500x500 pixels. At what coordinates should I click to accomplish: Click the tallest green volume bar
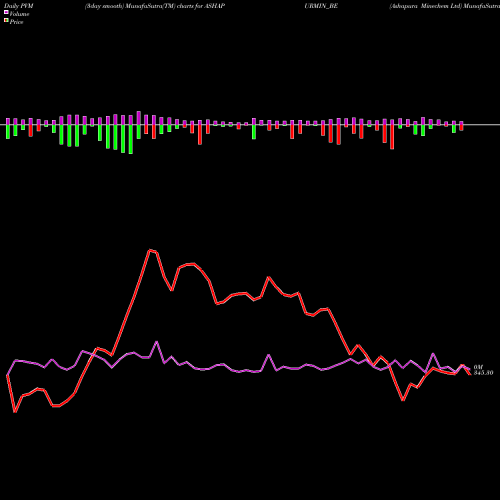[x=131, y=139]
